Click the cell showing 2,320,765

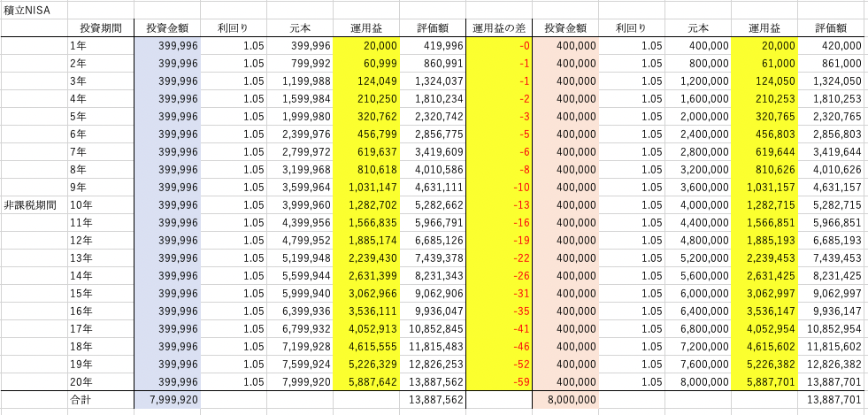832,116
